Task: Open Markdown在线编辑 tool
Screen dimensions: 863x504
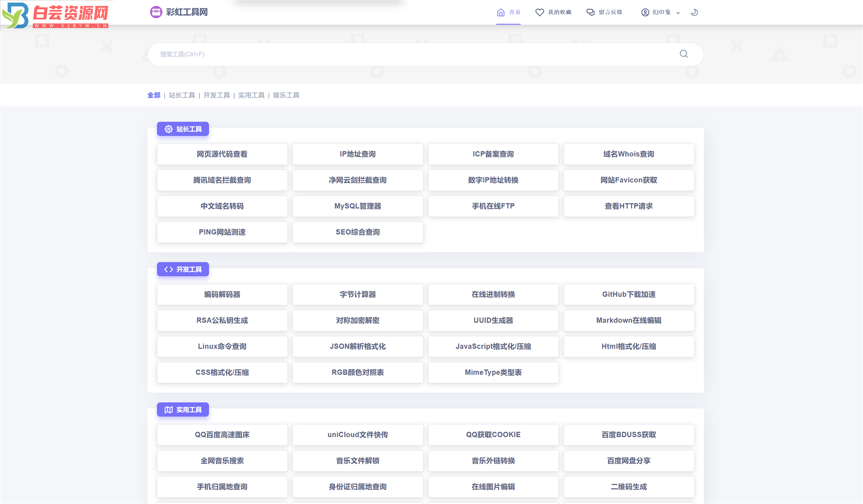Action: (629, 320)
